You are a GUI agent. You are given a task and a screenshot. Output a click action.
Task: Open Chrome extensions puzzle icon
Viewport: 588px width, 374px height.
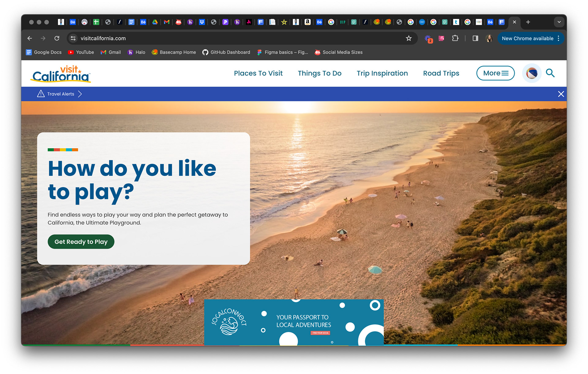pos(455,38)
